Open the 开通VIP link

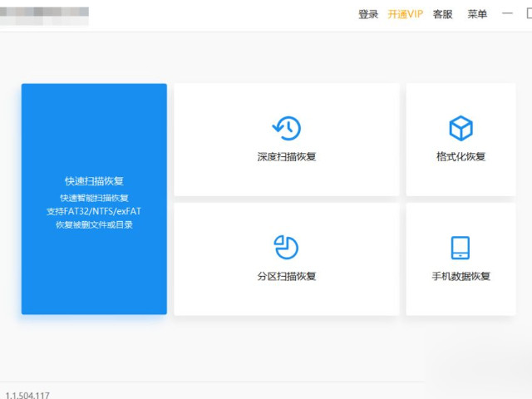pos(406,14)
